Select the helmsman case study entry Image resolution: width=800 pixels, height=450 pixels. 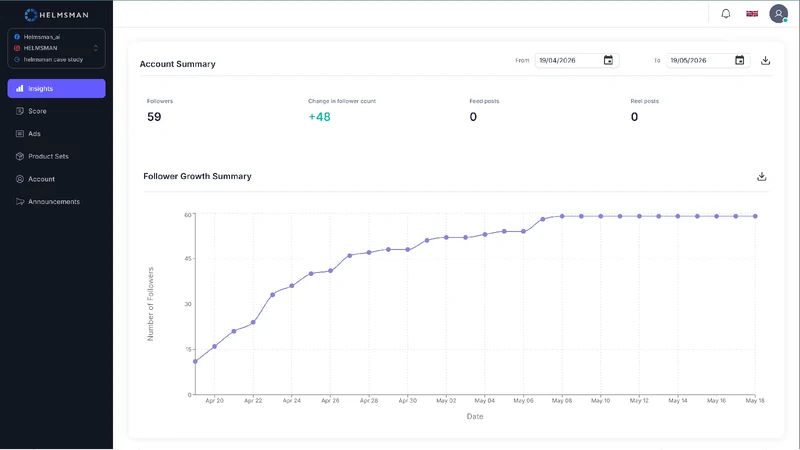(x=53, y=59)
